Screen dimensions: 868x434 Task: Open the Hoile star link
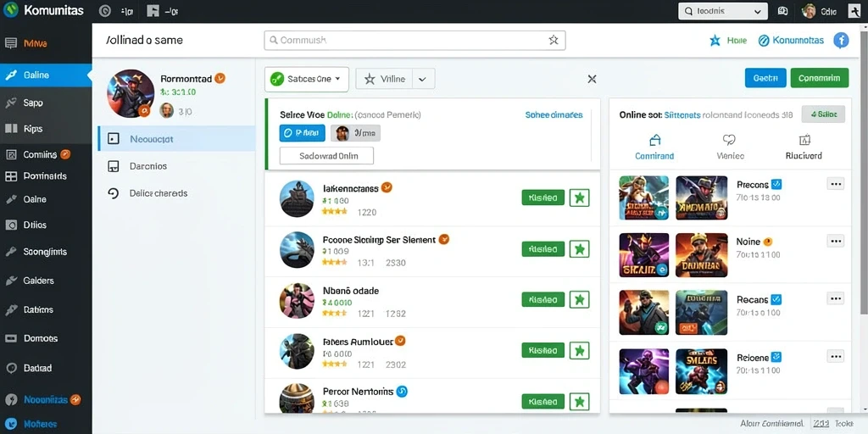tap(728, 40)
